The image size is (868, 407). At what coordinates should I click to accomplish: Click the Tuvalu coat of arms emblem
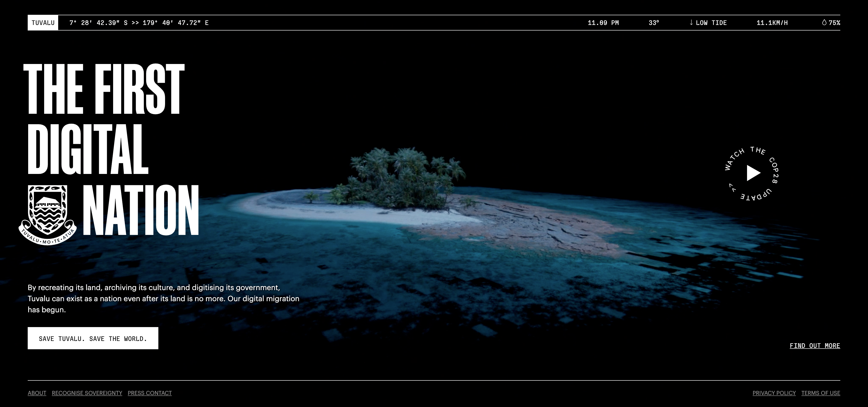click(x=48, y=215)
